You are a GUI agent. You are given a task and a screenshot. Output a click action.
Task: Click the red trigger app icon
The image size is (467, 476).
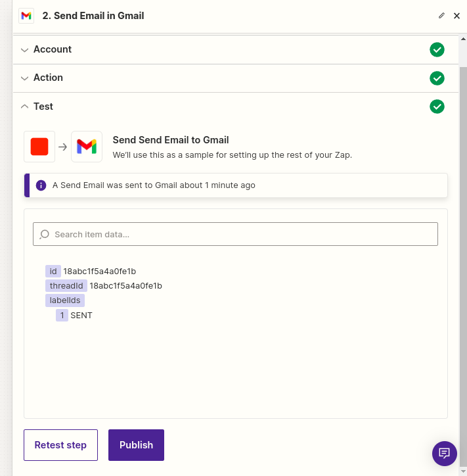pos(39,147)
